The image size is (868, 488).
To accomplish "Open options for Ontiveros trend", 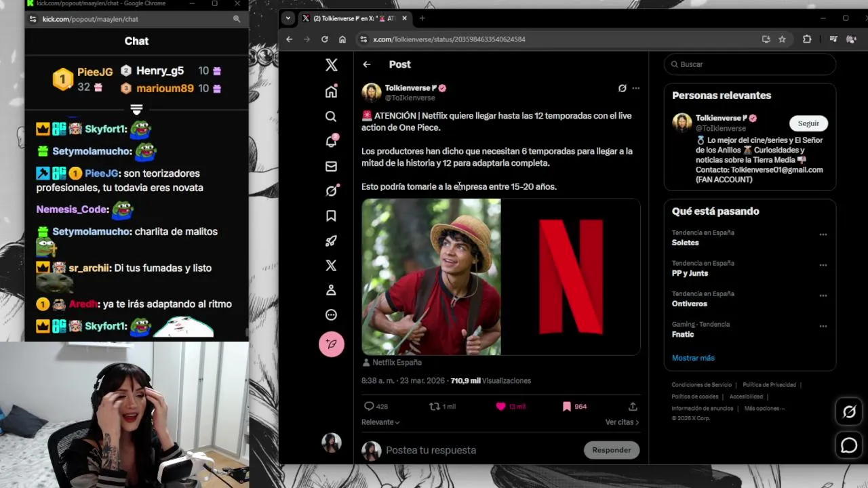I will click(823, 296).
